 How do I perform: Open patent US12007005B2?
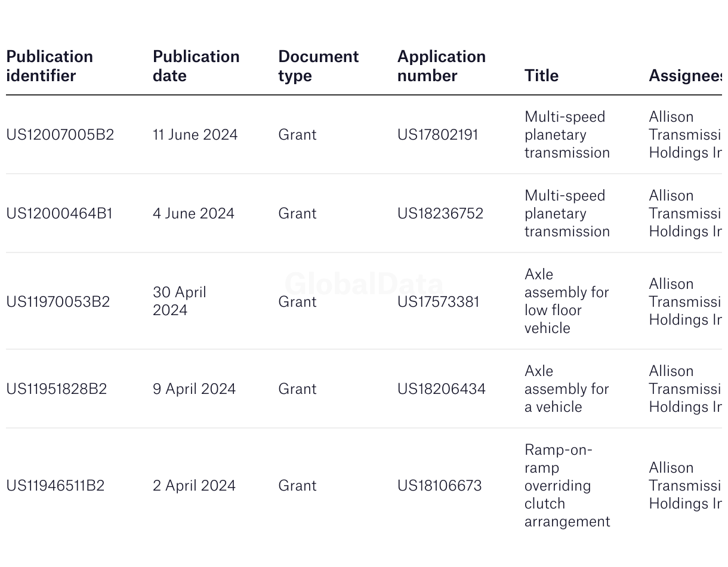point(60,135)
